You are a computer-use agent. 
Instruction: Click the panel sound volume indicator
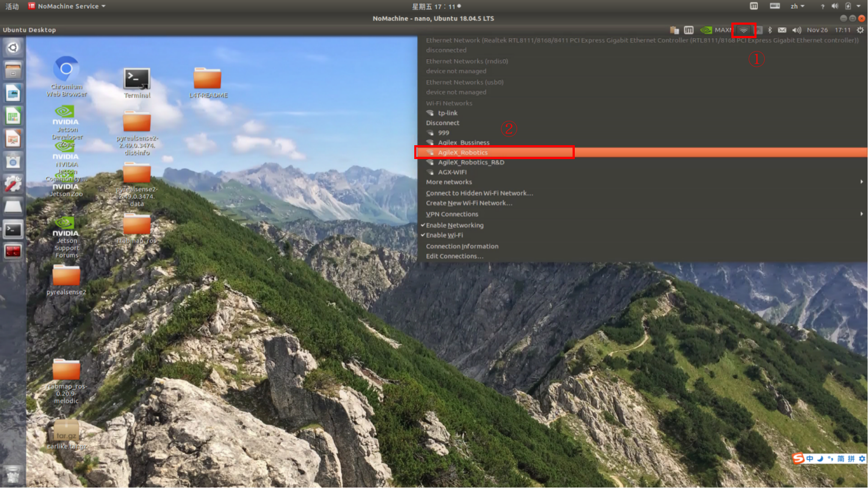tap(796, 30)
